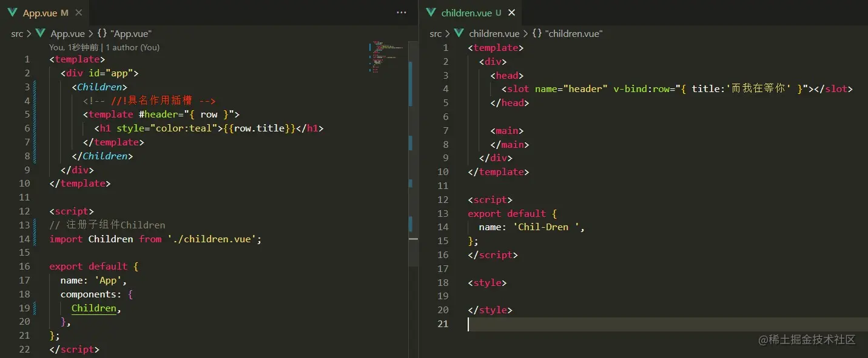Click the opening <style> tag in children.vue
Image resolution: width=868 pixels, height=358 pixels.
(x=487, y=283)
